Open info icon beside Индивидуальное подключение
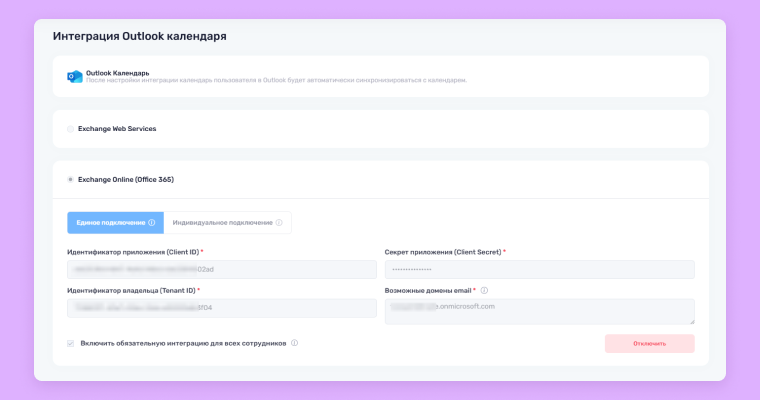The height and width of the screenshot is (400, 760). click(279, 223)
